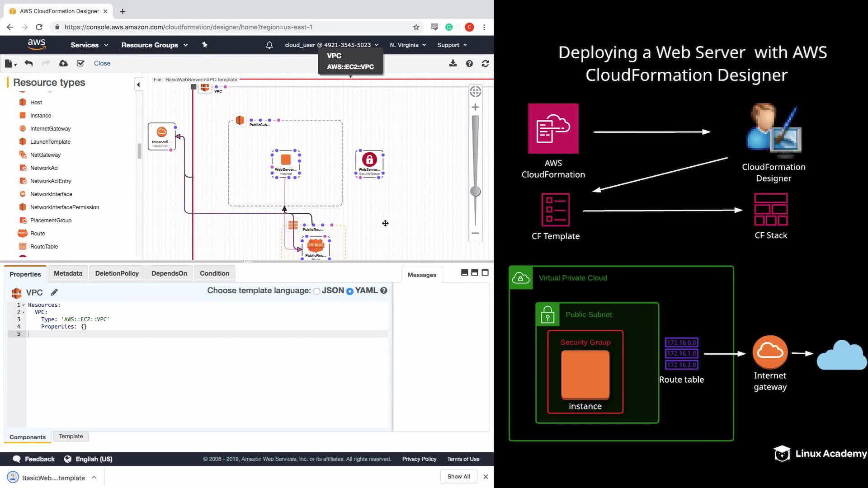Screen dimensions: 868x488
Task: Click the Close link in toolbar
Action: (102, 63)
